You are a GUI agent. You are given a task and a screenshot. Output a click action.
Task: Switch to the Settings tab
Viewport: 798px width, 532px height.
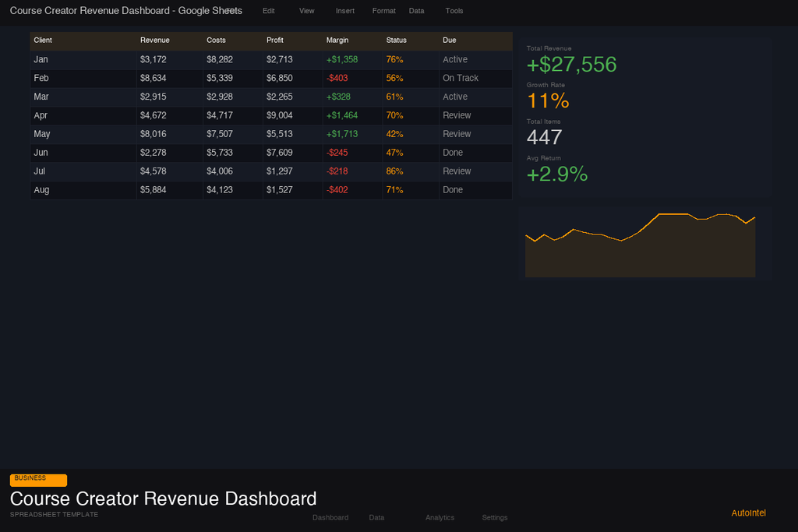pos(495,517)
